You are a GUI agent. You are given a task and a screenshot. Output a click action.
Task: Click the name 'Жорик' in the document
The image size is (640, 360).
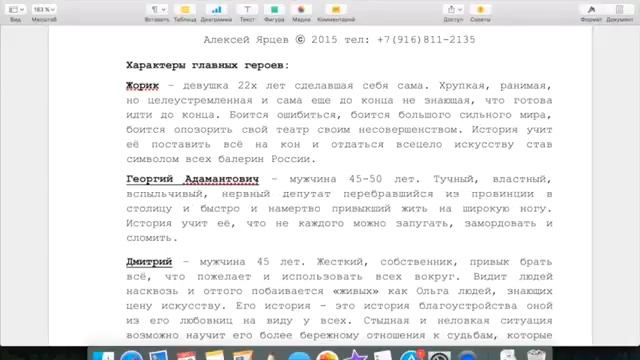point(142,86)
